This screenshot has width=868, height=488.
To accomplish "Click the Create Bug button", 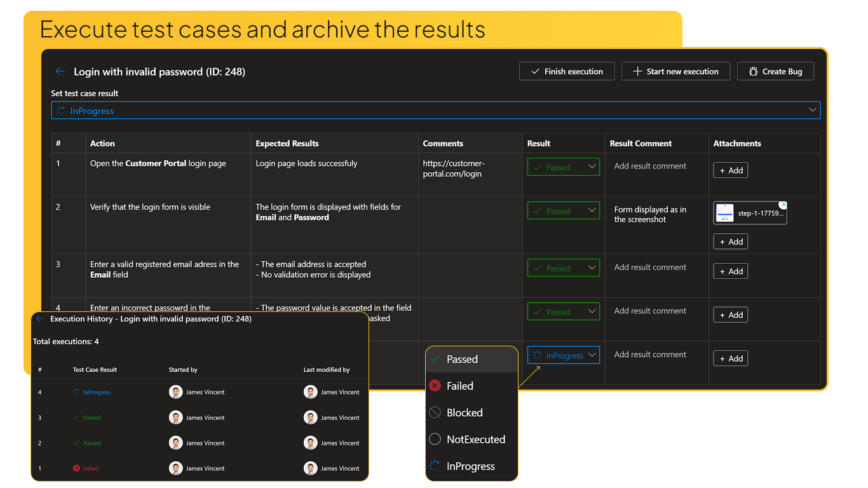I will 775,71.
